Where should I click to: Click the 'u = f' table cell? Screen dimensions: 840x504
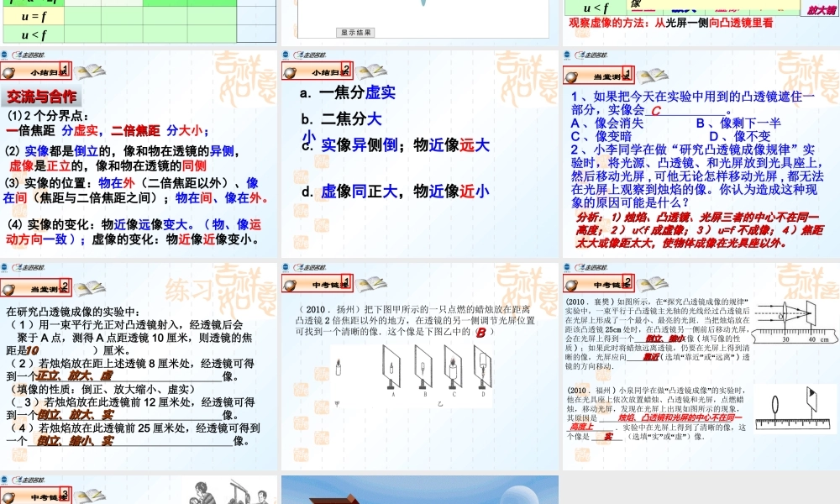(x=34, y=16)
